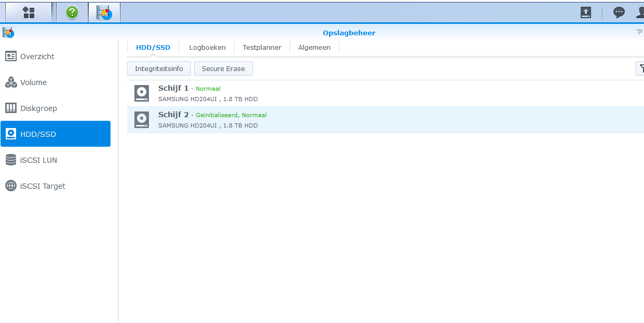Image resolution: width=644 pixels, height=323 pixels.
Task: Select the Schijf 2 title text
Action: pos(173,115)
